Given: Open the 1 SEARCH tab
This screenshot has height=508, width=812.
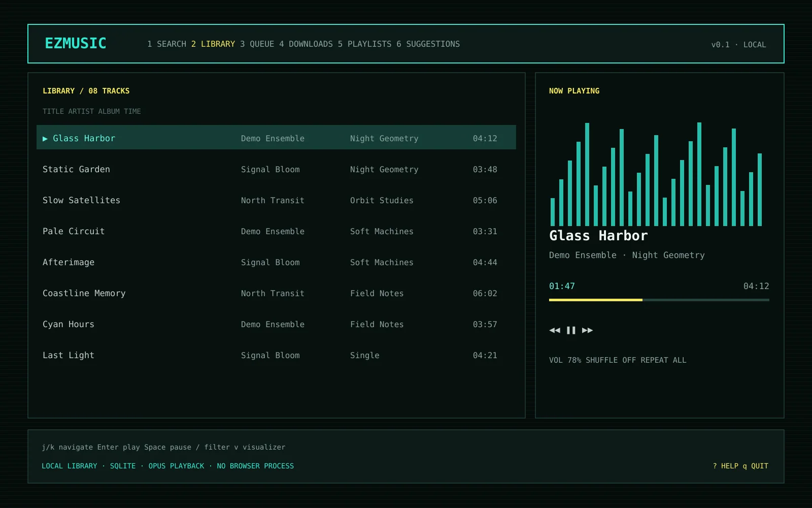Looking at the screenshot, I should (167, 44).
